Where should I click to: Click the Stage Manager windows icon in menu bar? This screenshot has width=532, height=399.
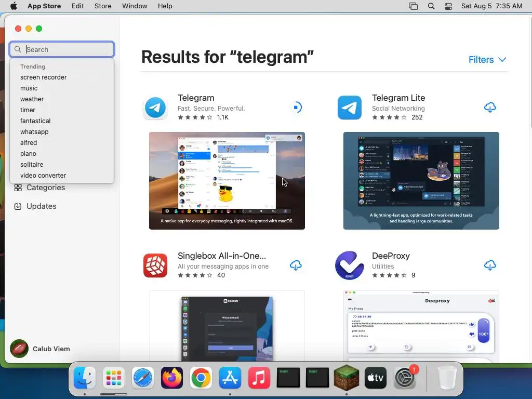pyautogui.click(x=413, y=6)
